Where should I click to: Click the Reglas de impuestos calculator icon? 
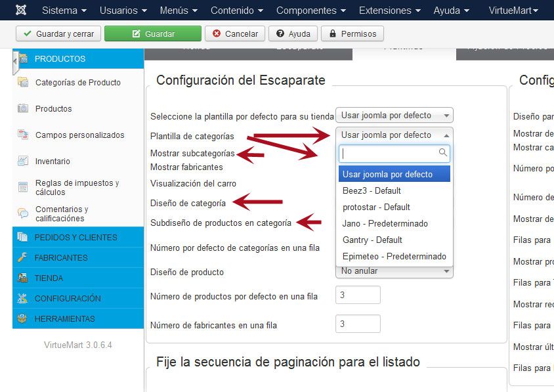[23, 187]
